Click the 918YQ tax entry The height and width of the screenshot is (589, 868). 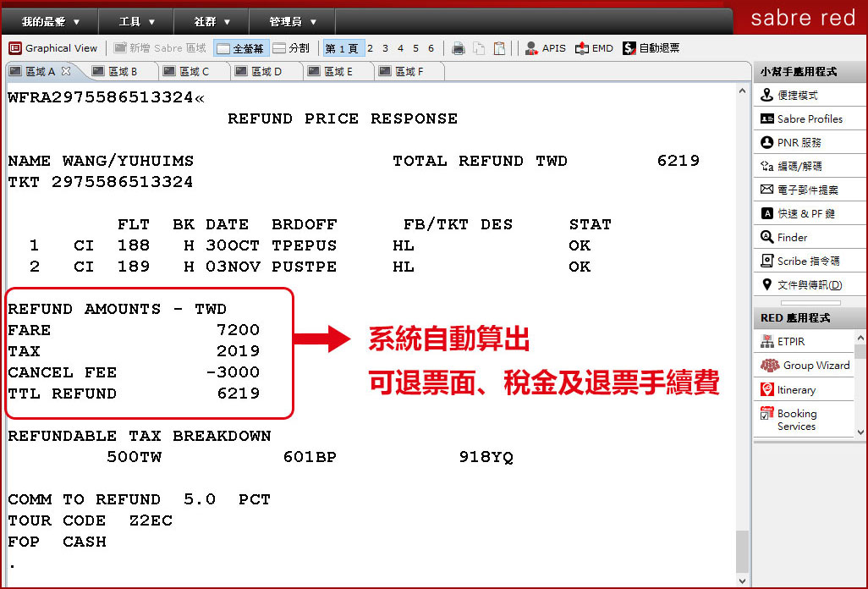486,457
